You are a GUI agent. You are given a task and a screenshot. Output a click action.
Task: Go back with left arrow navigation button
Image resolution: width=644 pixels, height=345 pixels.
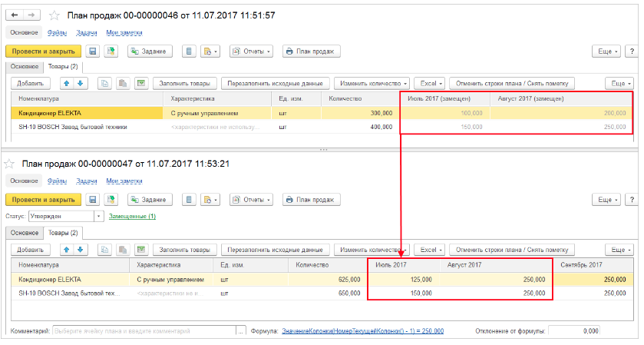click(x=15, y=15)
